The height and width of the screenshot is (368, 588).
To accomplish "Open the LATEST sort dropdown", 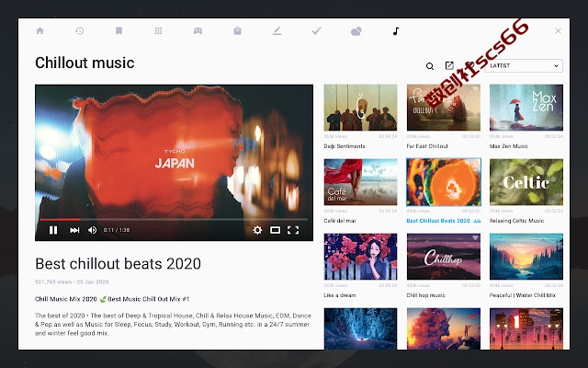I will coord(524,65).
